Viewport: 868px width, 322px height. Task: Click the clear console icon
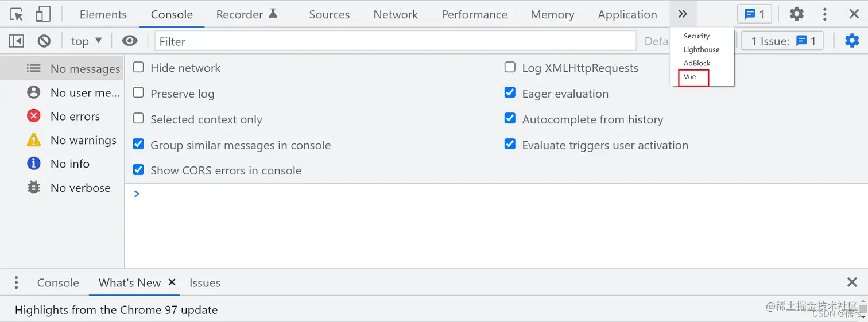click(x=44, y=41)
